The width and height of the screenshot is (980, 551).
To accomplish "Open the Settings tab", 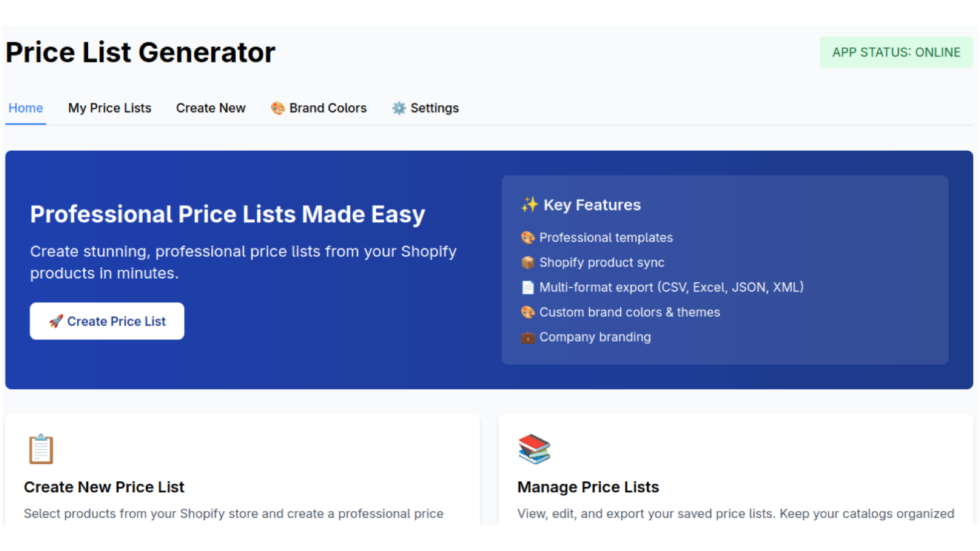I will pyautogui.click(x=426, y=108).
